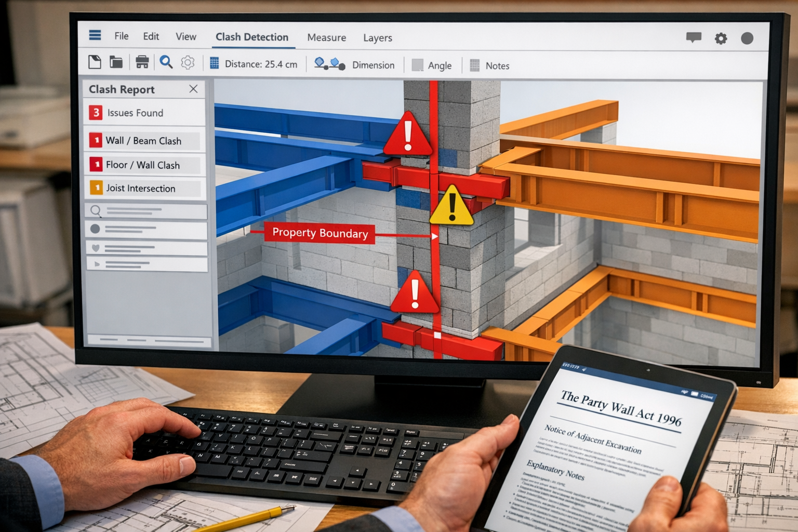
Task: Open the chat/comments icon top right
Action: pyautogui.click(x=694, y=38)
